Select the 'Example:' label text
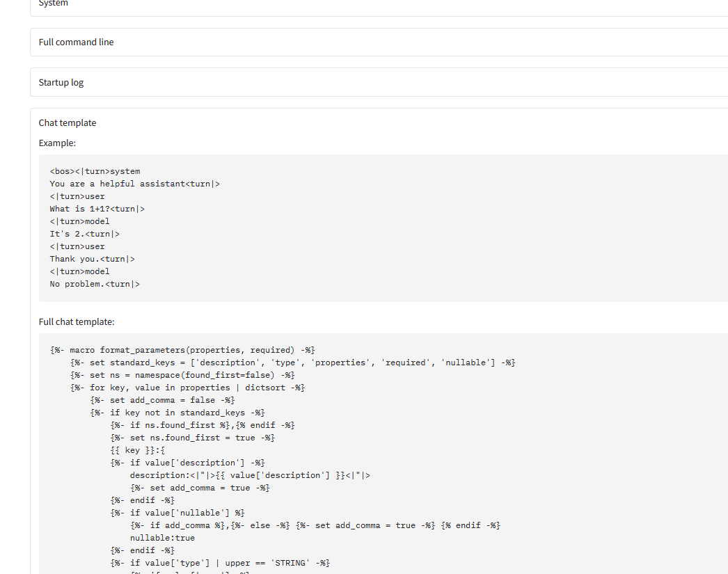The height and width of the screenshot is (574, 728). click(57, 143)
